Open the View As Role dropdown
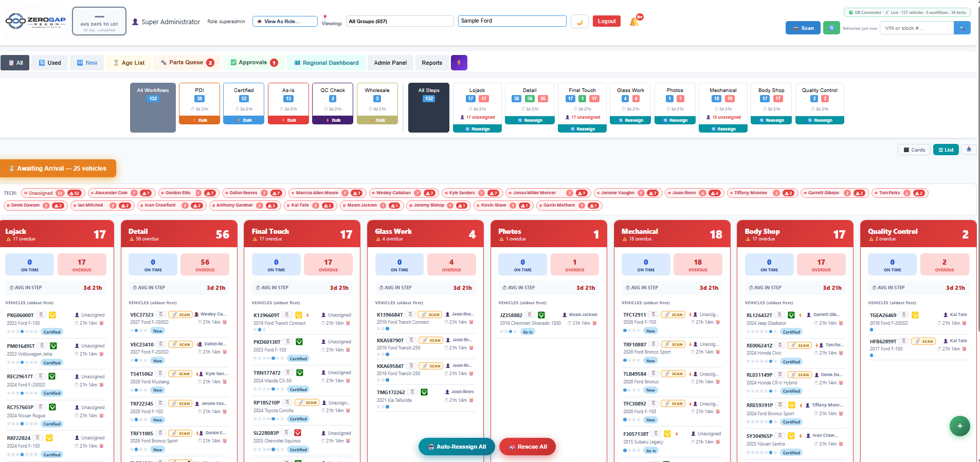The height and width of the screenshot is (462, 980). coord(285,21)
